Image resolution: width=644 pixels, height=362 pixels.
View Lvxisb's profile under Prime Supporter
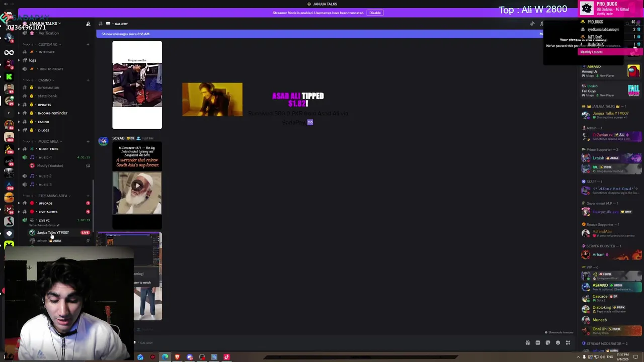pos(611,158)
